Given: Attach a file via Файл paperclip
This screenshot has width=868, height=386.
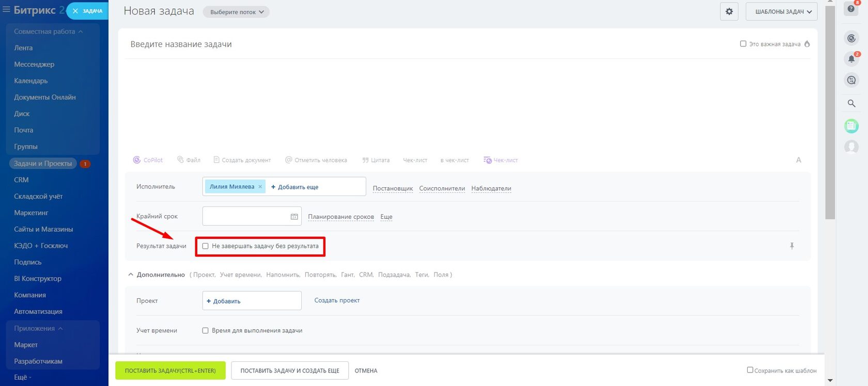Looking at the screenshot, I should [x=189, y=160].
